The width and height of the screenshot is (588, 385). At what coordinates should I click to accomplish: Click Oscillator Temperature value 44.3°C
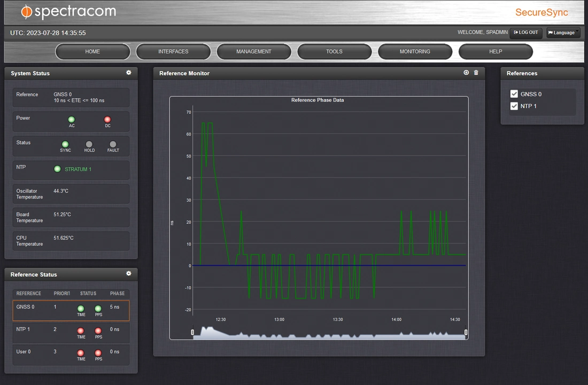coord(61,191)
